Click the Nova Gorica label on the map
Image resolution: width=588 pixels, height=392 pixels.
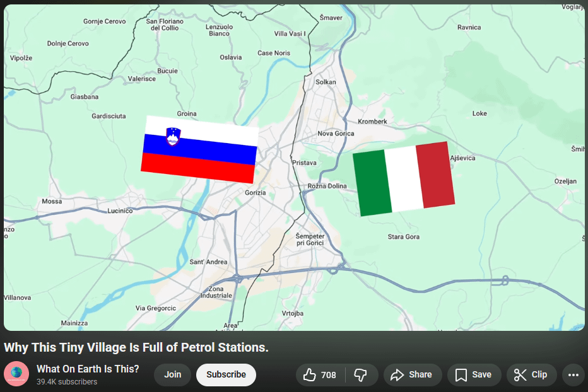336,134
